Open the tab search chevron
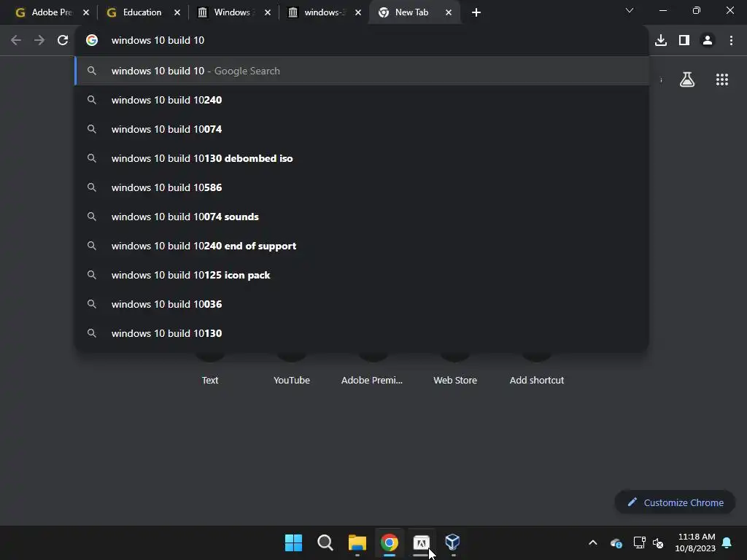 click(630, 10)
